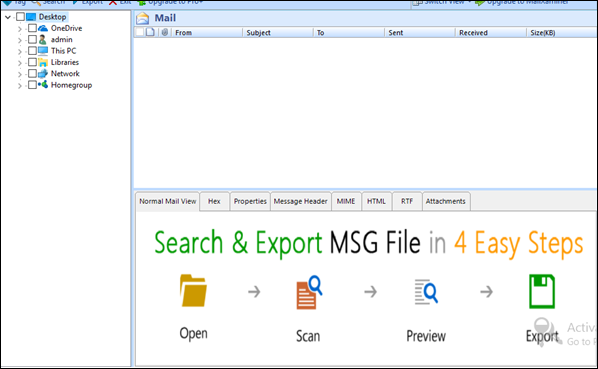Click the Desktop monitor icon in tree
Image resolution: width=598 pixels, height=369 pixels.
31,17
